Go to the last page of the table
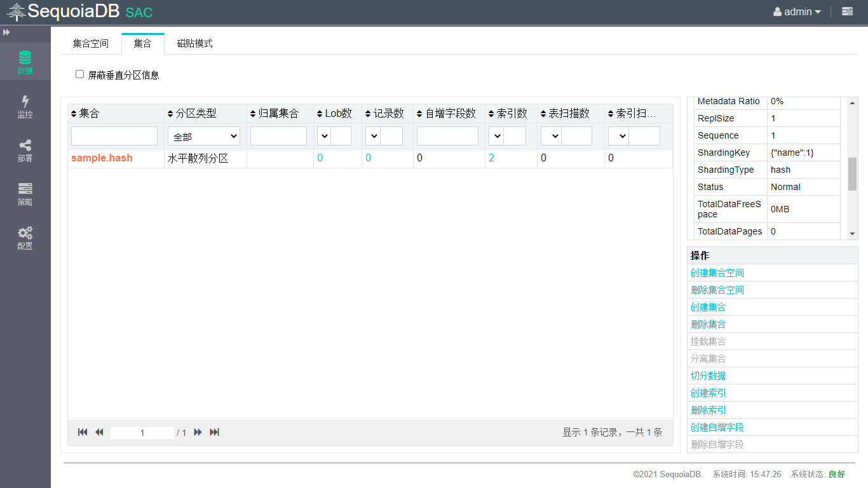 pyautogui.click(x=215, y=432)
